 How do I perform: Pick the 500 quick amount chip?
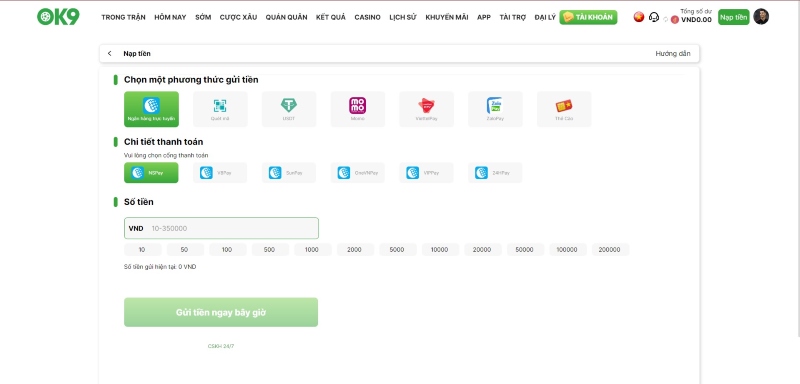(x=270, y=250)
